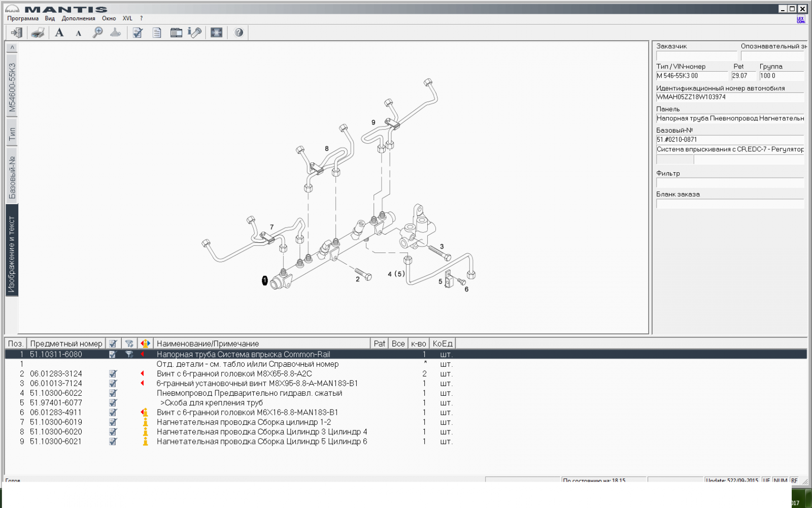812x508 pixels.
Task: Activate the magnifier zoom-in tool
Action: coord(97,33)
